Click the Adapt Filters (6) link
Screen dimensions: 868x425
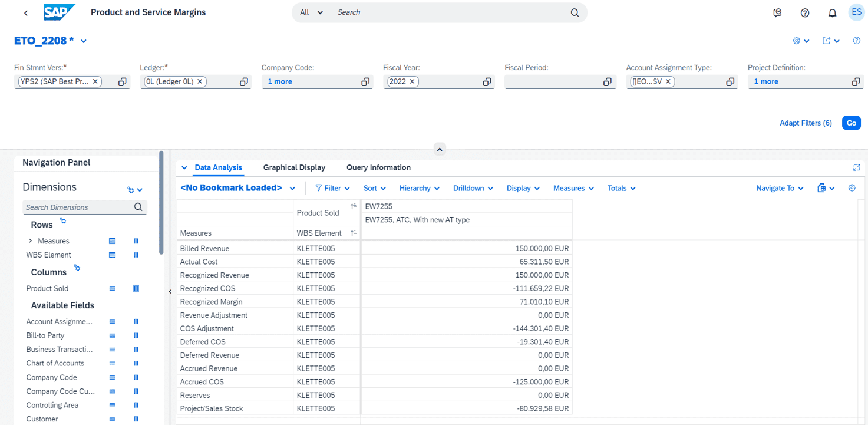click(x=806, y=123)
